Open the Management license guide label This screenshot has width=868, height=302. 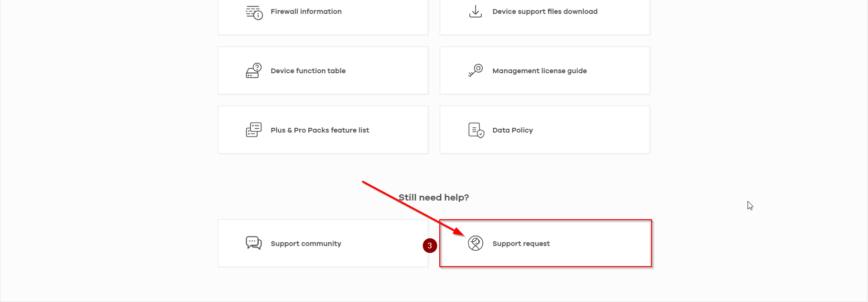pos(540,71)
